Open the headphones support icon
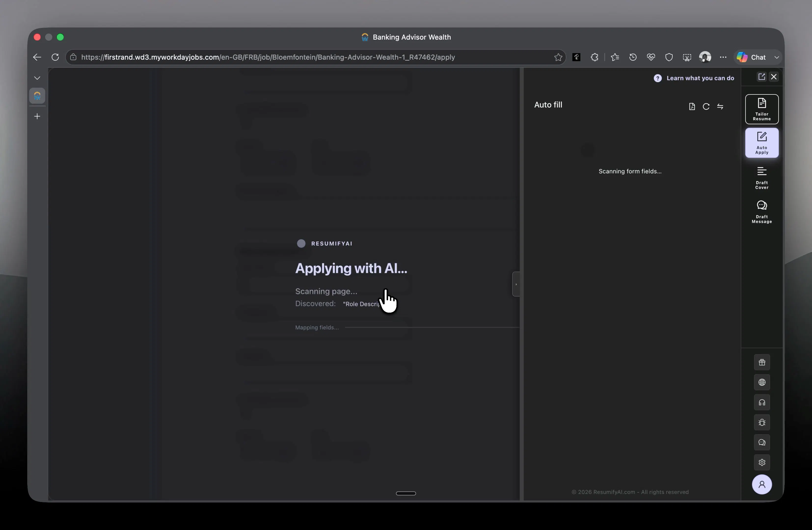The image size is (812, 530). 761,402
